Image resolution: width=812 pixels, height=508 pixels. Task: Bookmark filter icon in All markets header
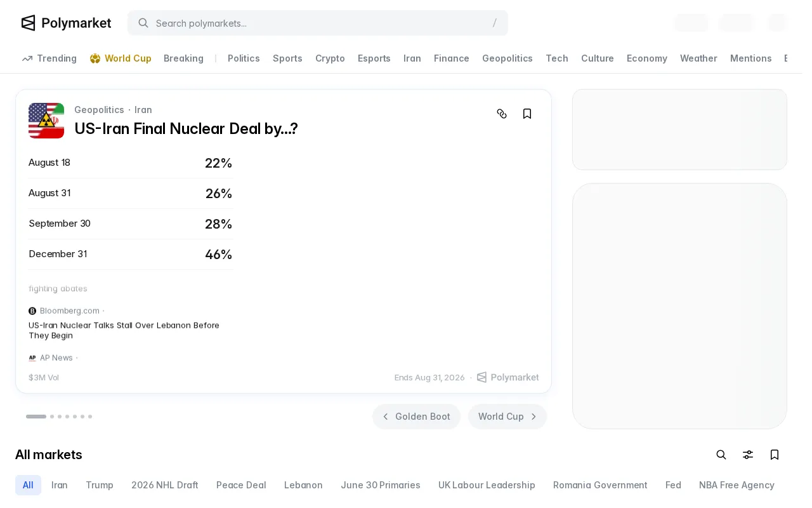(x=775, y=455)
